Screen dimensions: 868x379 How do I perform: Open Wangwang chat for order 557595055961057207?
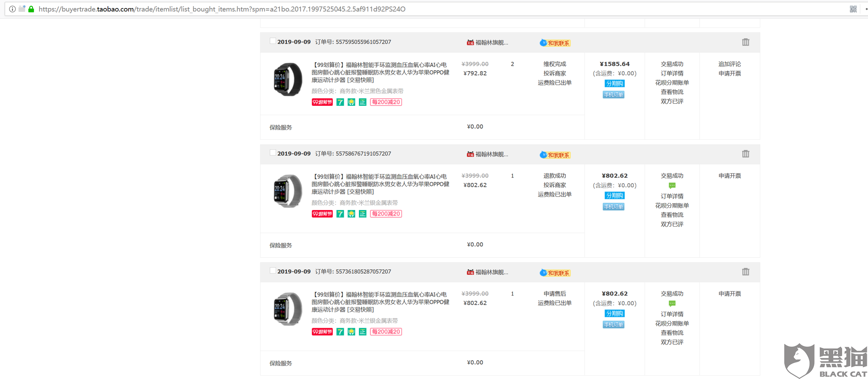coord(555,43)
